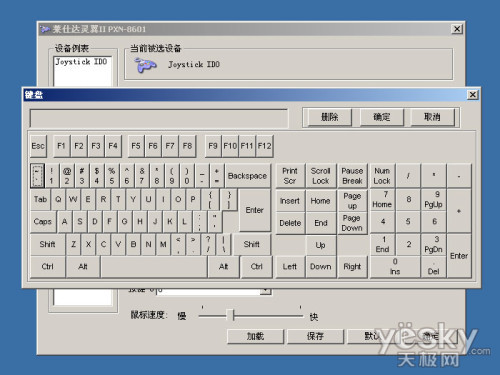Click the End key in navigation block
The width and height of the screenshot is (500, 375).
tap(321, 223)
